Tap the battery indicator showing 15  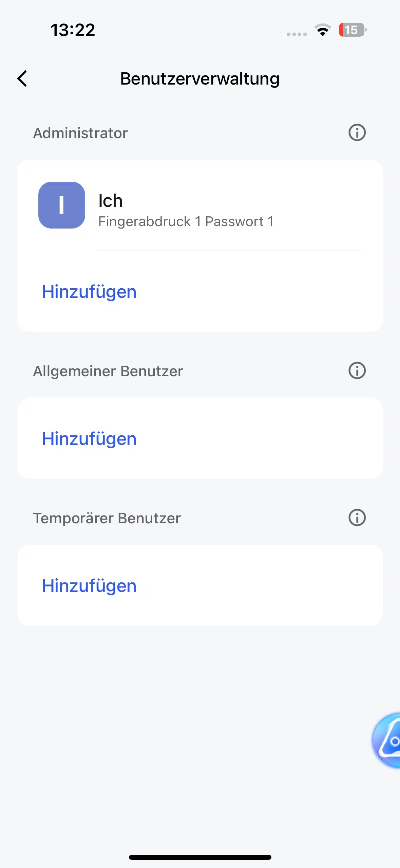click(x=353, y=30)
